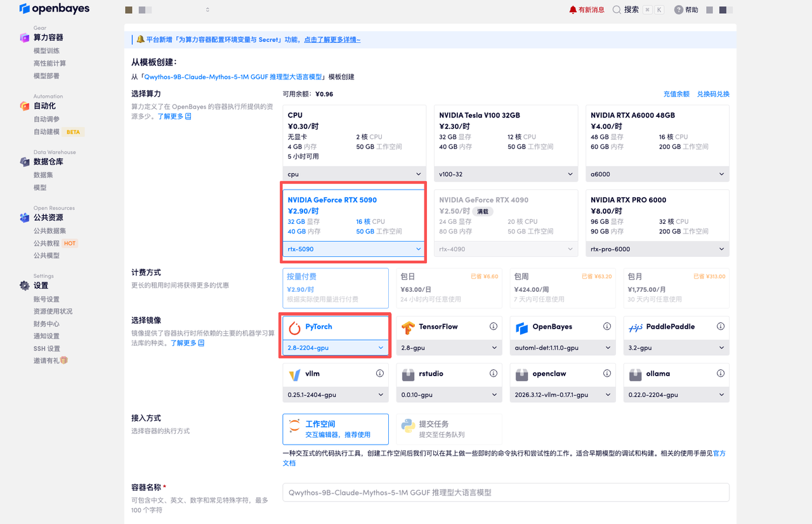
Task: Open 自动调参 in the sidebar
Action: coord(46,119)
